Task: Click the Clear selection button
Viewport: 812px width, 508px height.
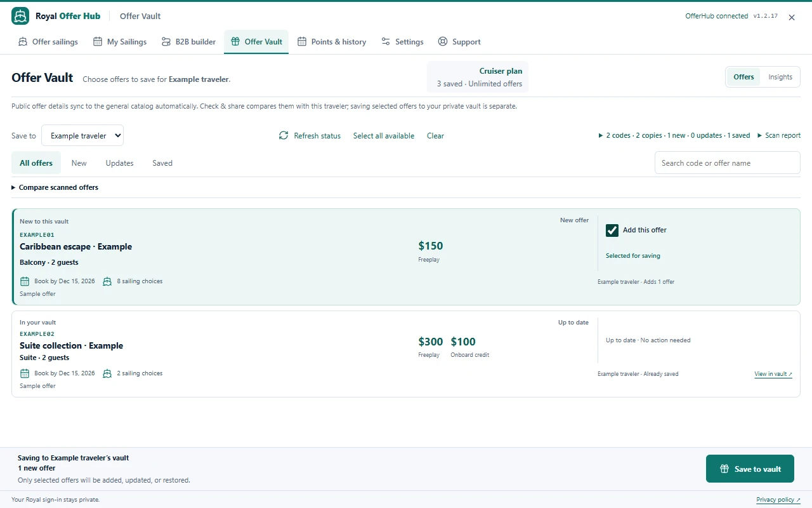Action: point(435,135)
